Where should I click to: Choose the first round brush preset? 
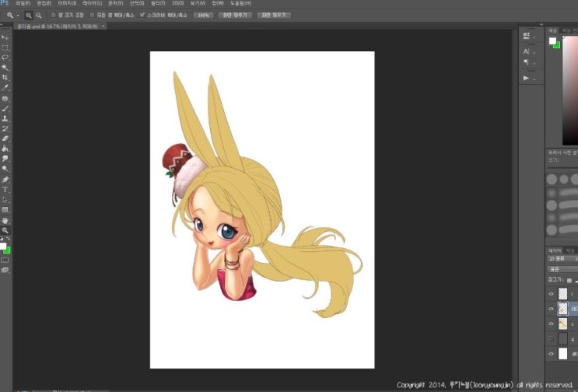pos(552,180)
